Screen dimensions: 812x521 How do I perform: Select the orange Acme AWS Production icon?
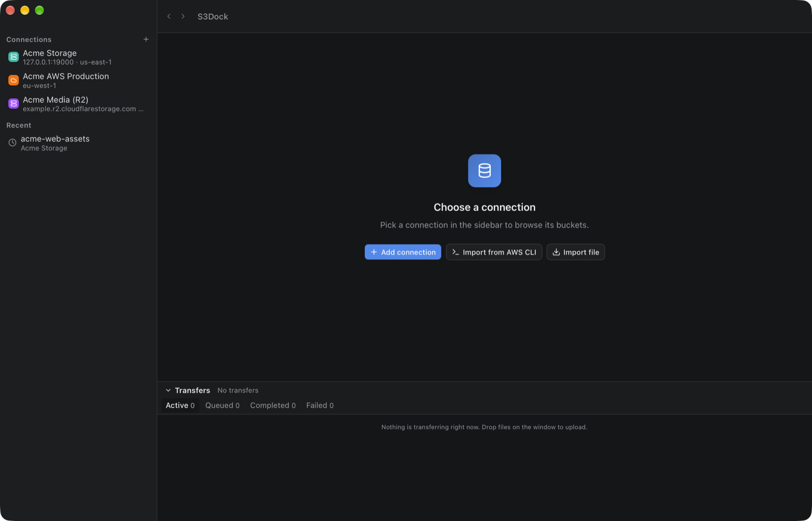coord(14,80)
